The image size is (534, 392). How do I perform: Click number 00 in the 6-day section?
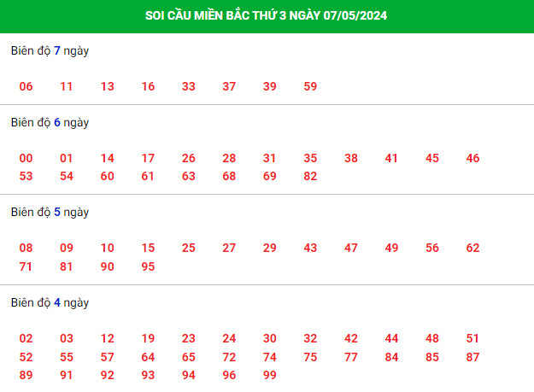[x=26, y=158]
